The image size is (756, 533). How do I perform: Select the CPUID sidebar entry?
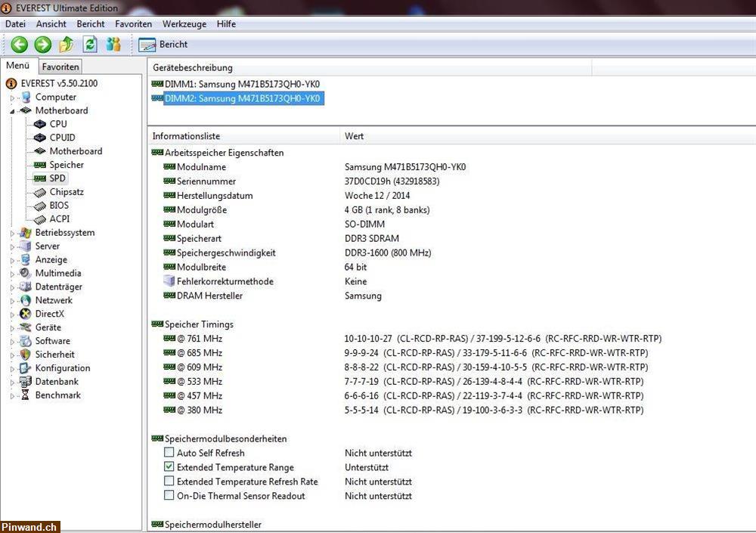(62, 137)
